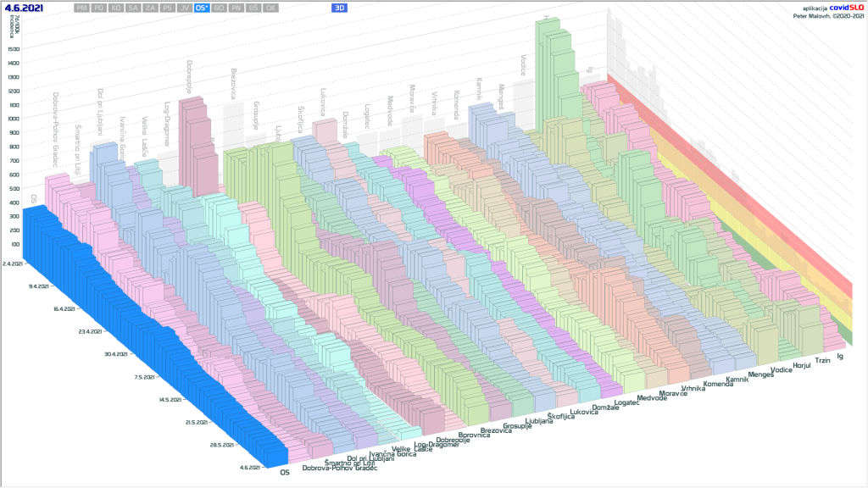Click the 4.6.2021 date heading
Screen dimensions: 868x488
23,8
